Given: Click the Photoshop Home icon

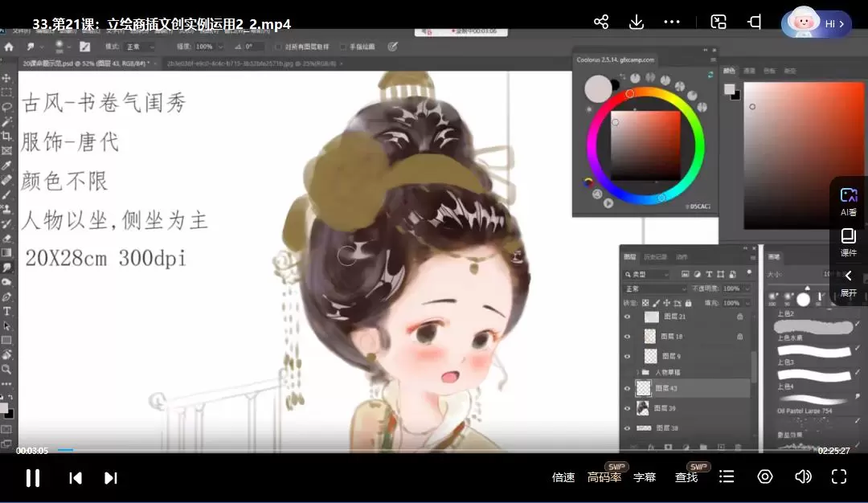Looking at the screenshot, I should pos(9,47).
